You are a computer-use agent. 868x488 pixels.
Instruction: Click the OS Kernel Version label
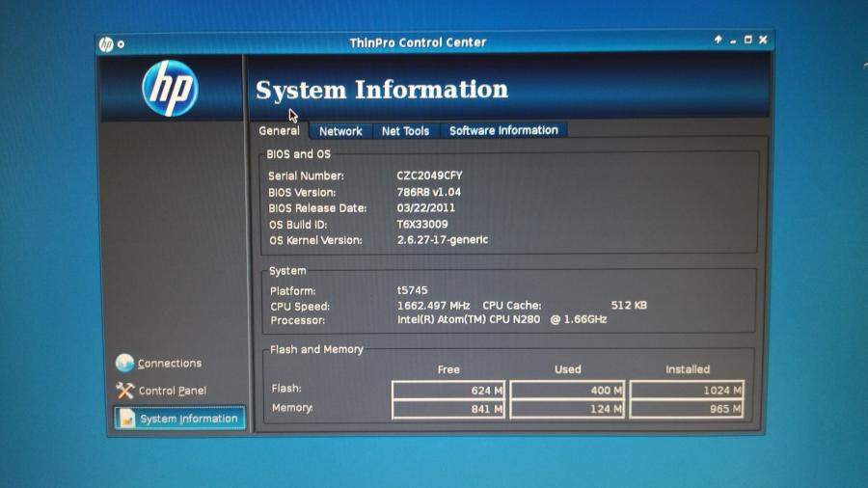[315, 240]
